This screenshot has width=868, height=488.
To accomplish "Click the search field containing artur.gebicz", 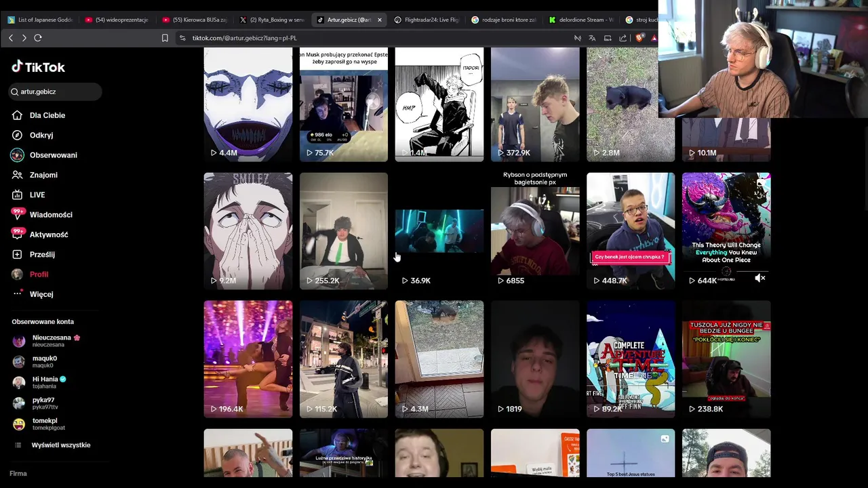I will [55, 91].
